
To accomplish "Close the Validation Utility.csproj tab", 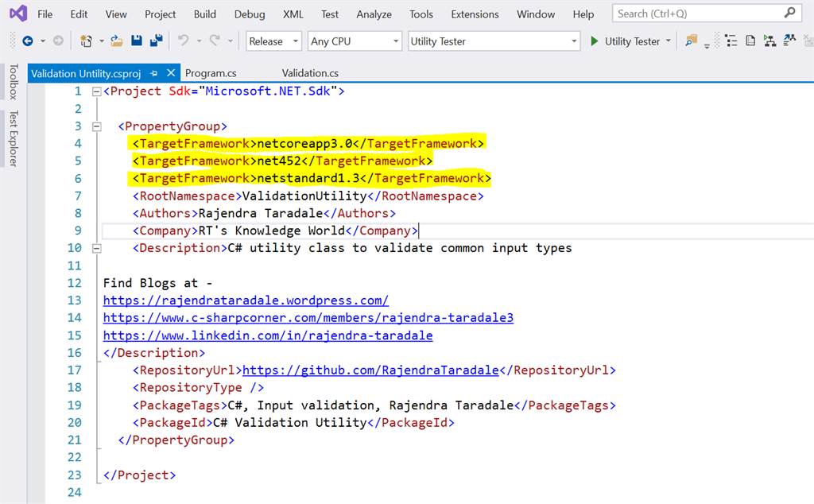I will point(170,73).
